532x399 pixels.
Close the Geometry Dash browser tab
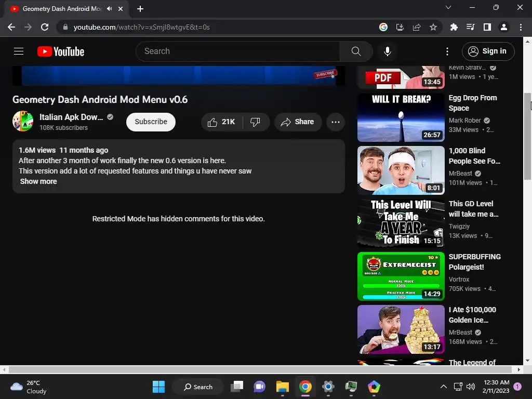coord(121,9)
